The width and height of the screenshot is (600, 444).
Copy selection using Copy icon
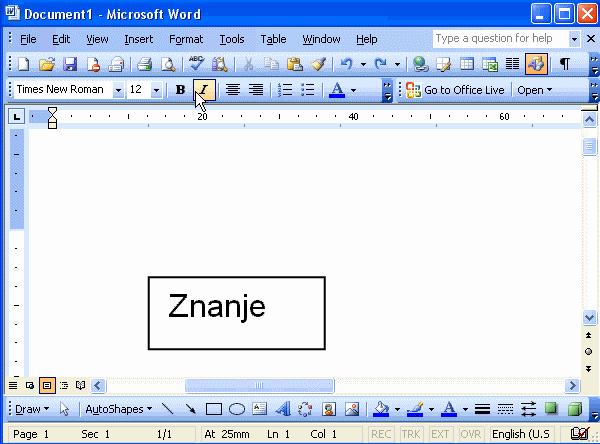pyautogui.click(x=272, y=64)
